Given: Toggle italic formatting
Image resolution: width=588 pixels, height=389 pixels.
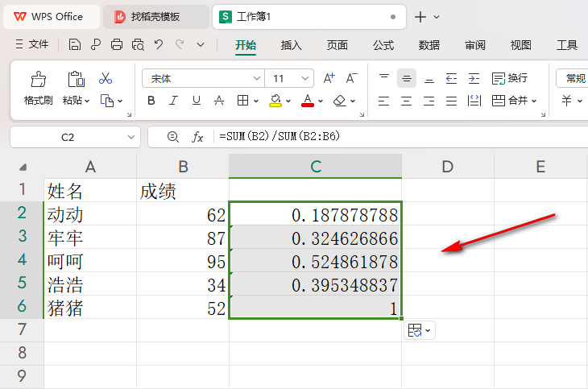Looking at the screenshot, I should (173, 101).
